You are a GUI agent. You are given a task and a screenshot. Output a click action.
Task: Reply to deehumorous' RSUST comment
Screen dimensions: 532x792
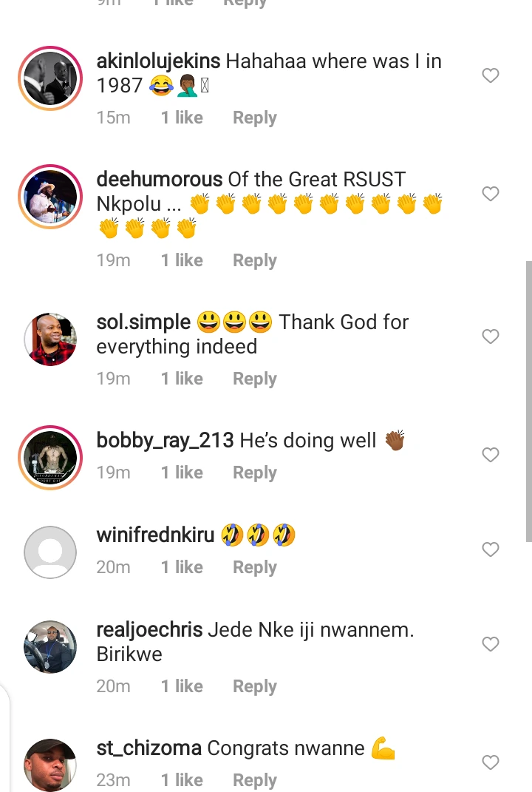click(x=254, y=260)
